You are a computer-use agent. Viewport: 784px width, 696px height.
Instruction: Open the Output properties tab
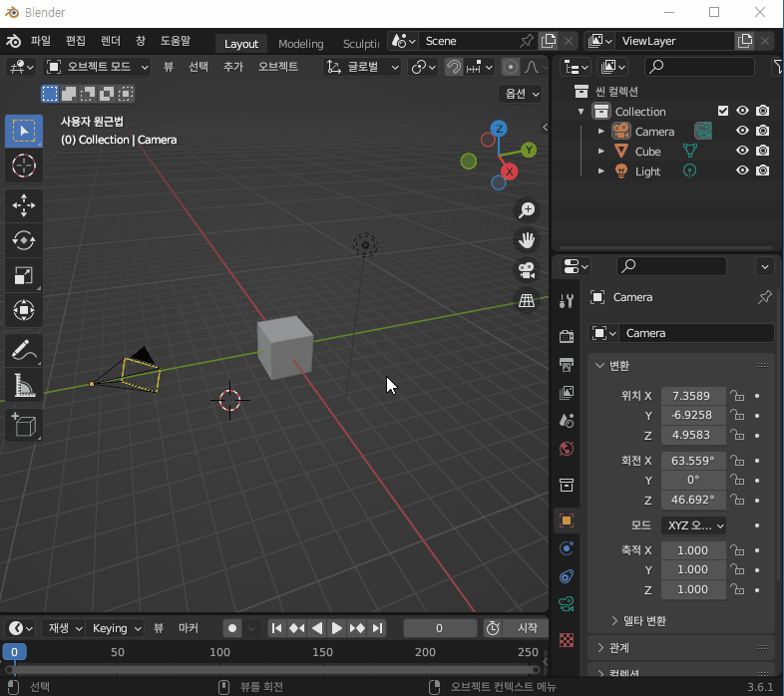[x=567, y=365]
